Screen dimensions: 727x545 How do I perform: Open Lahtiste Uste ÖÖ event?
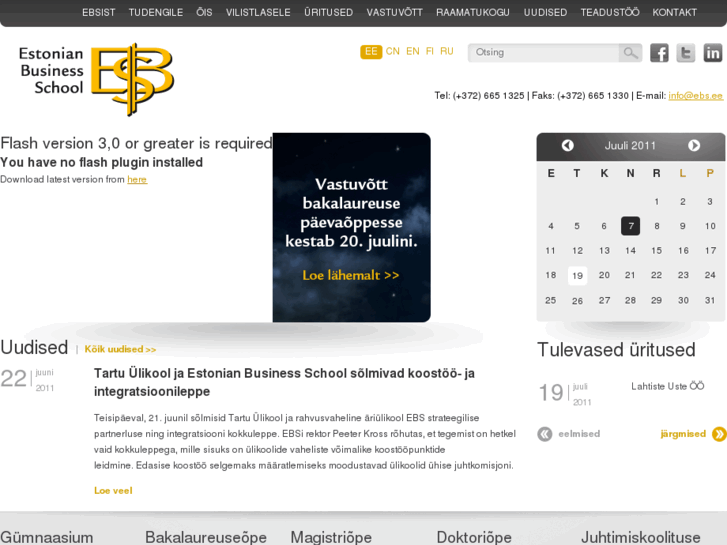[668, 386]
